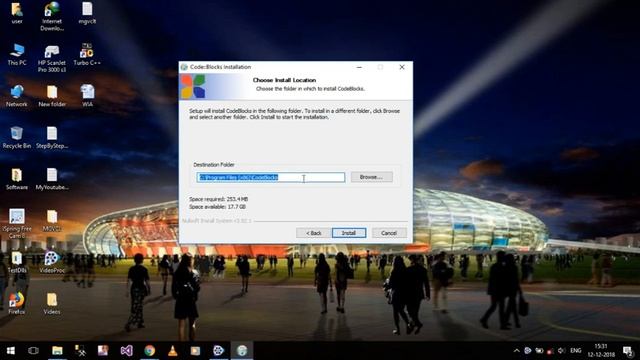Select the MyYoutube file icon
The image size is (640, 360).
coord(52,179)
